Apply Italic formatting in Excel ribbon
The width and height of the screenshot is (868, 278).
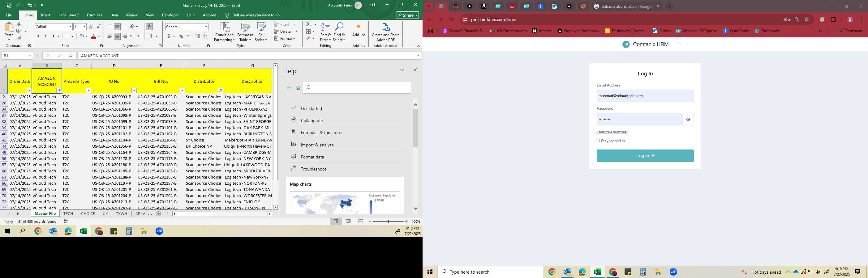coord(45,36)
